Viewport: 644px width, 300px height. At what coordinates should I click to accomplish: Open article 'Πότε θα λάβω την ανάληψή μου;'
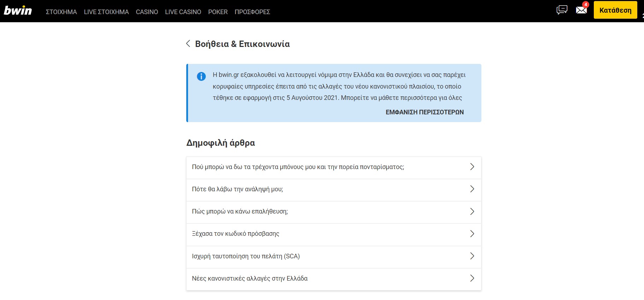(x=238, y=189)
